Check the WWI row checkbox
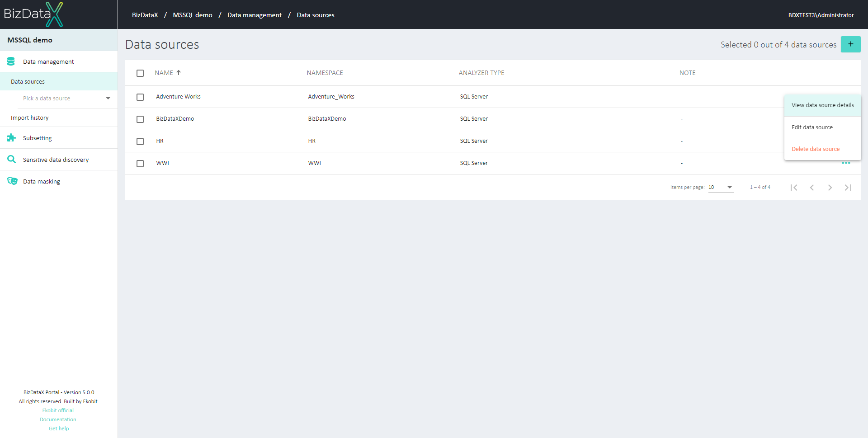Screen dimensions: 868x438 tap(140, 164)
